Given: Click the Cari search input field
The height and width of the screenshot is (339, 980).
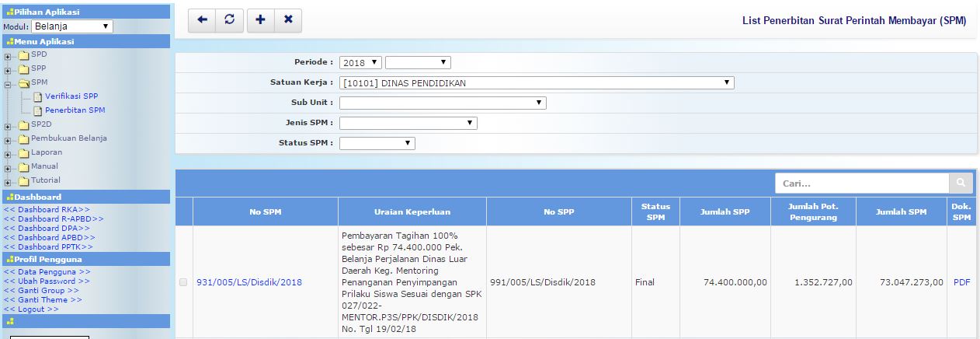Looking at the screenshot, I should [861, 183].
